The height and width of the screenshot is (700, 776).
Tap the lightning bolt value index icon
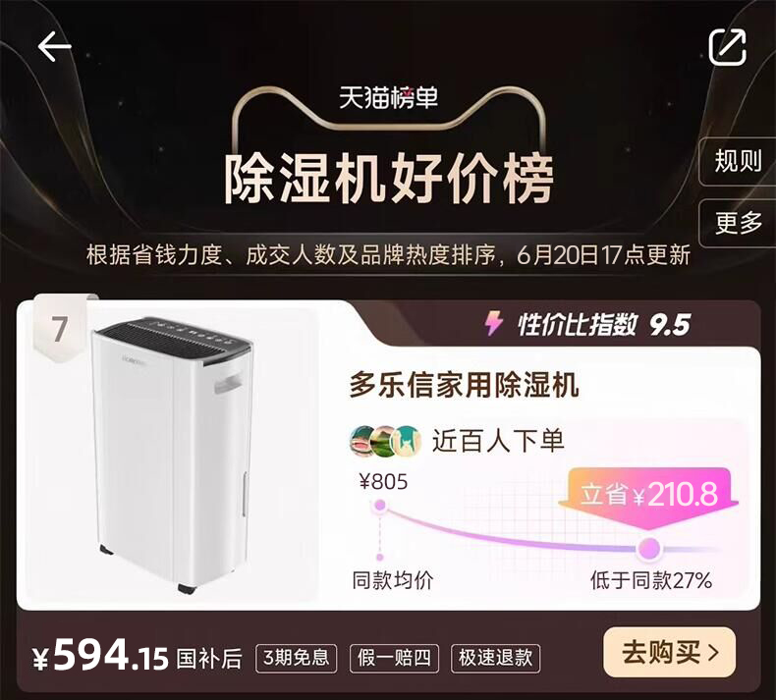[493, 324]
